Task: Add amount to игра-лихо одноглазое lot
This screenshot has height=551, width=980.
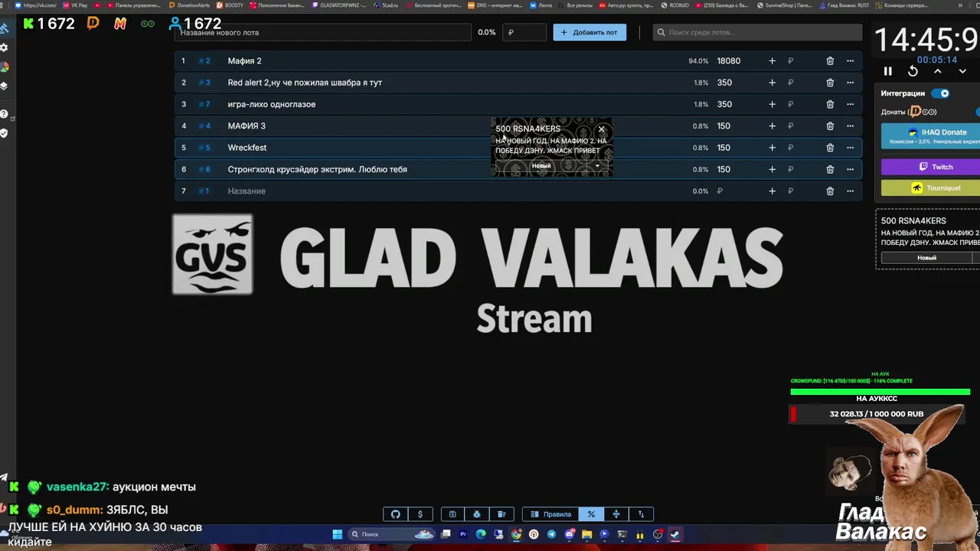Action: [772, 104]
